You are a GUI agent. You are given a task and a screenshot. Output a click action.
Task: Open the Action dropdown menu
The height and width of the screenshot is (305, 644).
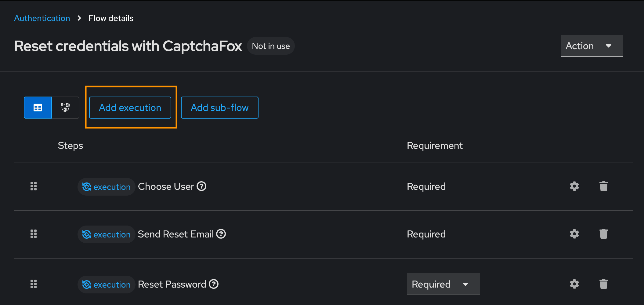[x=592, y=46]
